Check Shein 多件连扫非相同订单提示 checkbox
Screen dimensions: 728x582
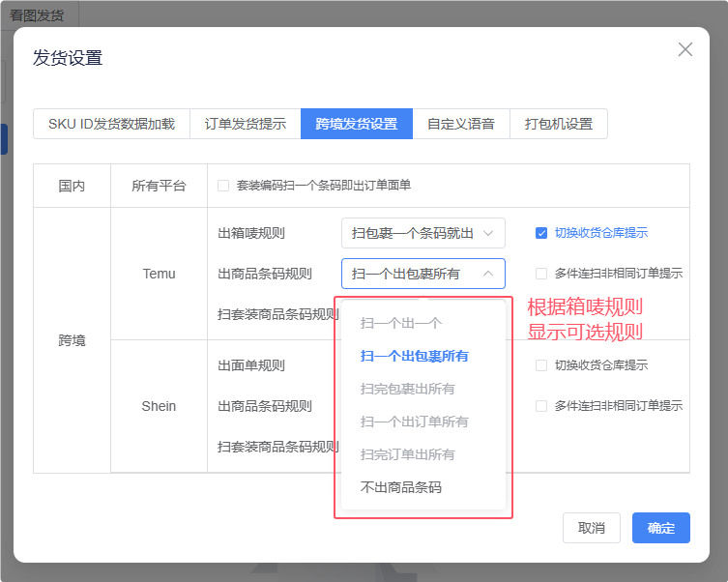(x=542, y=406)
